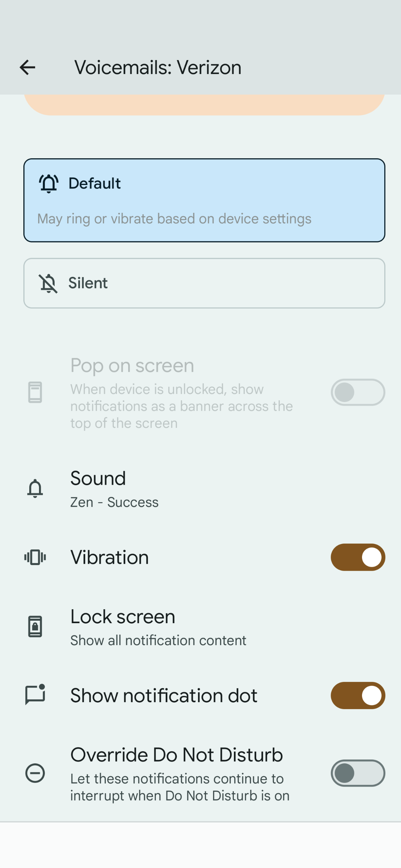Tap the Vibration label text

[x=109, y=557]
